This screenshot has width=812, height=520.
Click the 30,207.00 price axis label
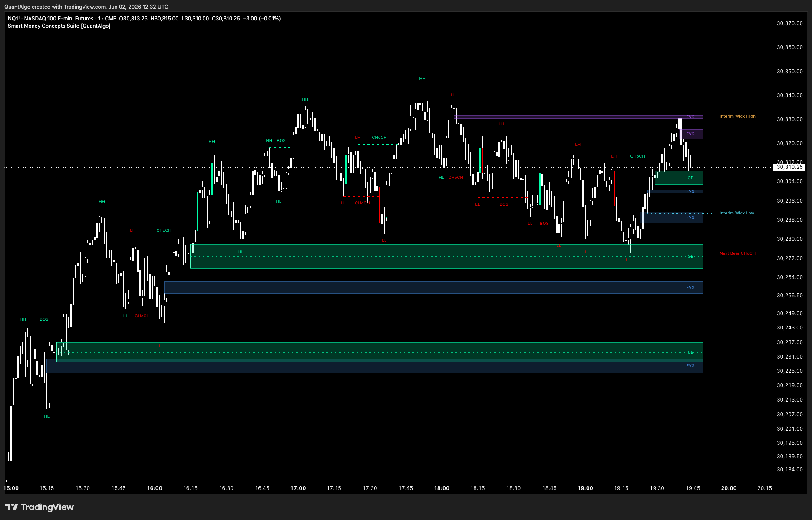coord(789,415)
